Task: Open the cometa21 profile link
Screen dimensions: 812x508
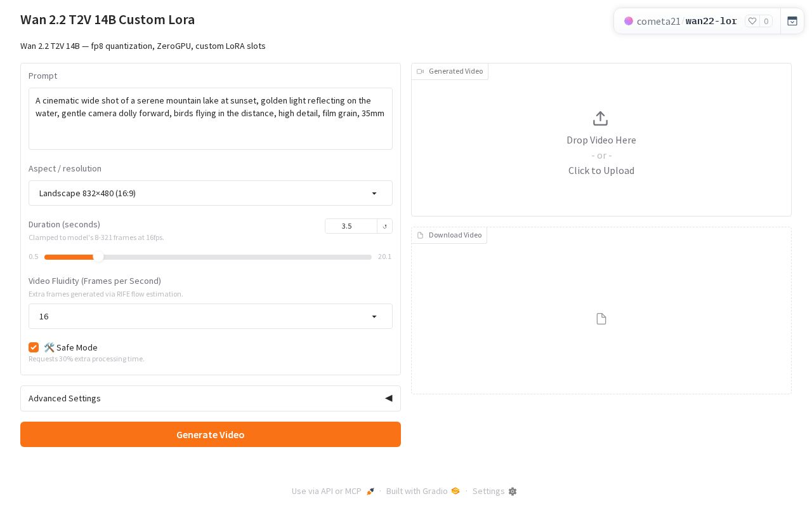Action: (x=658, y=21)
